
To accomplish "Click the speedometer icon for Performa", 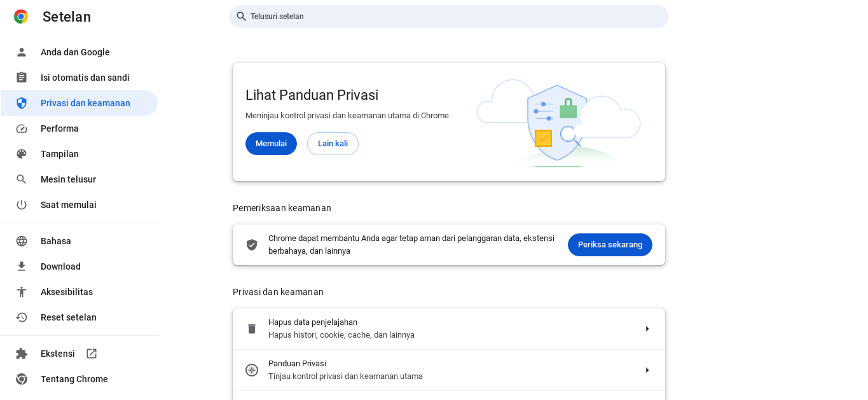I will [x=22, y=128].
